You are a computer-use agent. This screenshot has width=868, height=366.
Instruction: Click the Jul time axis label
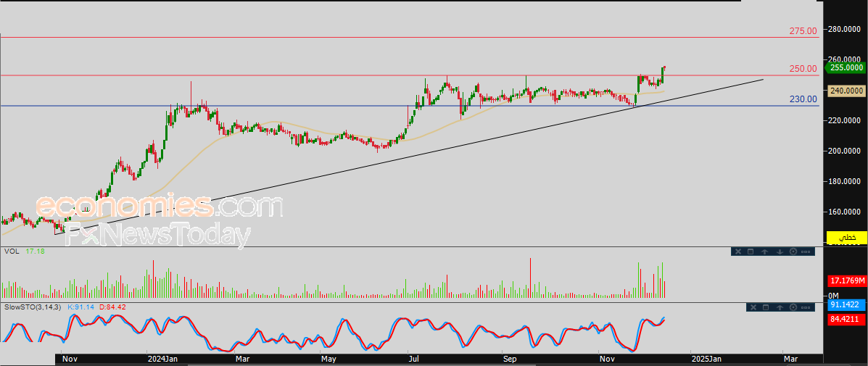414,359
